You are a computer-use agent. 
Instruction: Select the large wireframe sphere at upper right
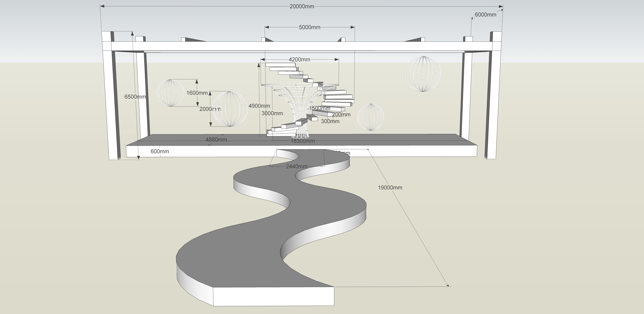423,74
